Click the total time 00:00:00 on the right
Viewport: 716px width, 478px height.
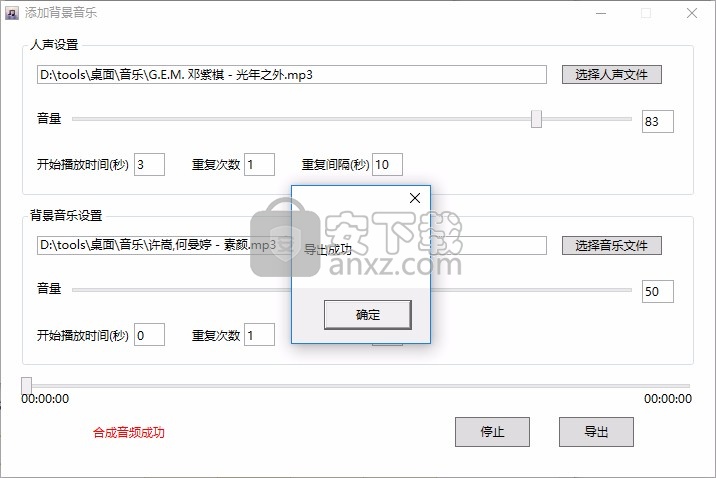coord(668,399)
